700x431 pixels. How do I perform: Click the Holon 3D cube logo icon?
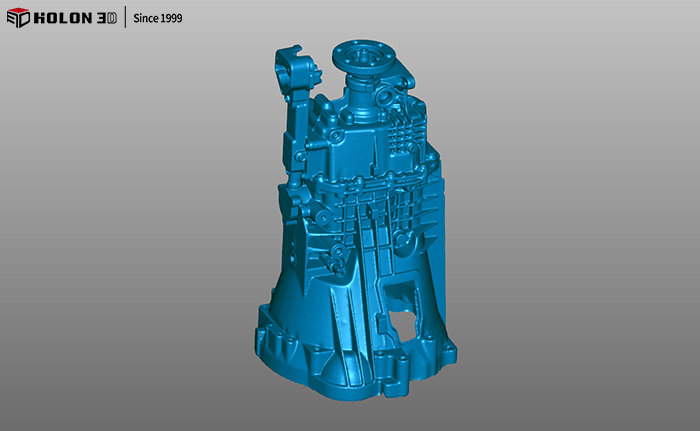18,19
